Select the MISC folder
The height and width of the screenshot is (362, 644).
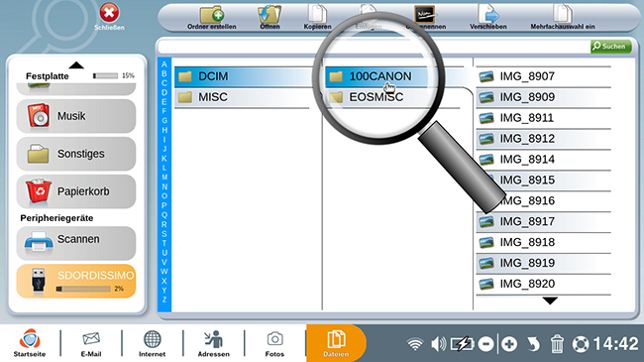point(243,97)
